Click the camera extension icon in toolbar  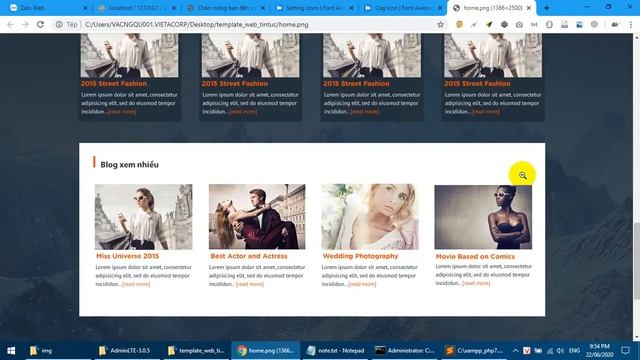click(519, 24)
